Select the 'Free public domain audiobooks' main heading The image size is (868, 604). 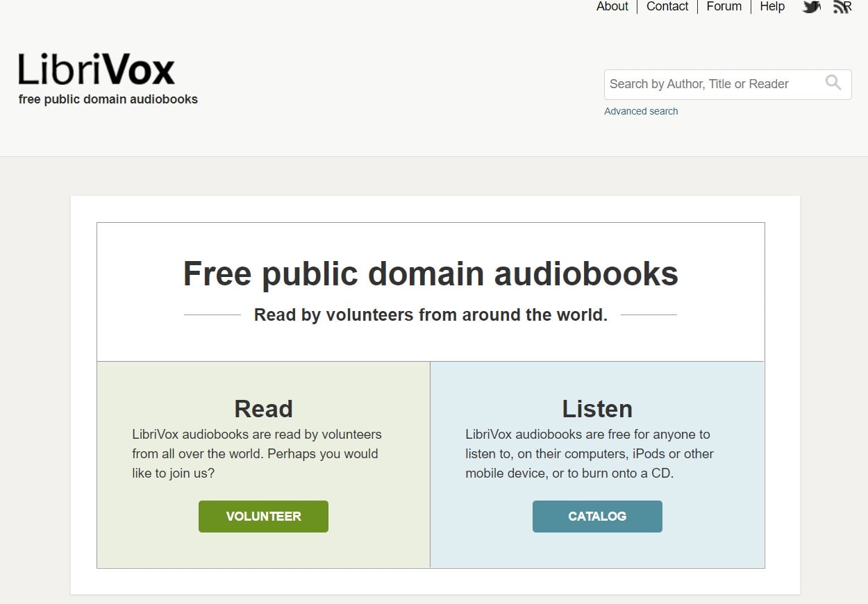click(x=431, y=274)
